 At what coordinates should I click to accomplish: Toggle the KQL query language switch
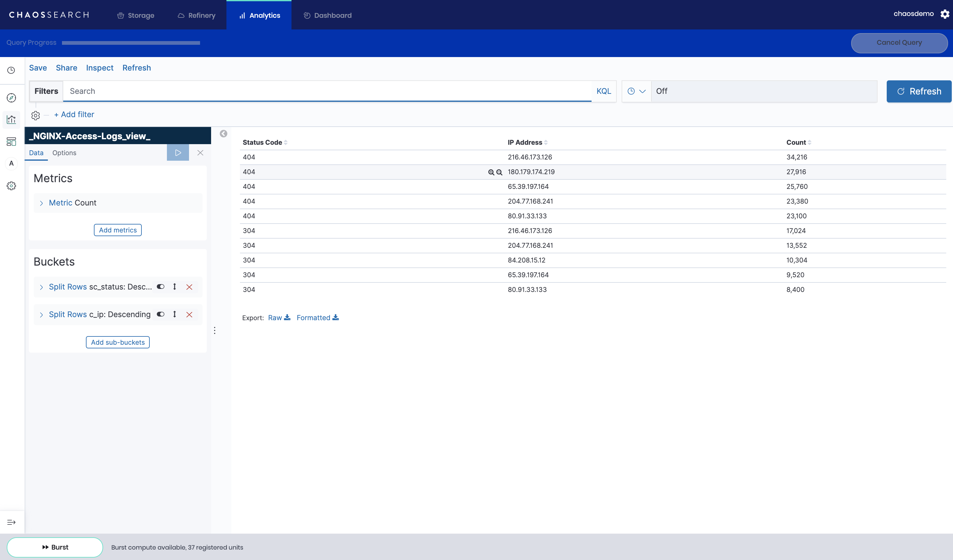[x=604, y=91]
